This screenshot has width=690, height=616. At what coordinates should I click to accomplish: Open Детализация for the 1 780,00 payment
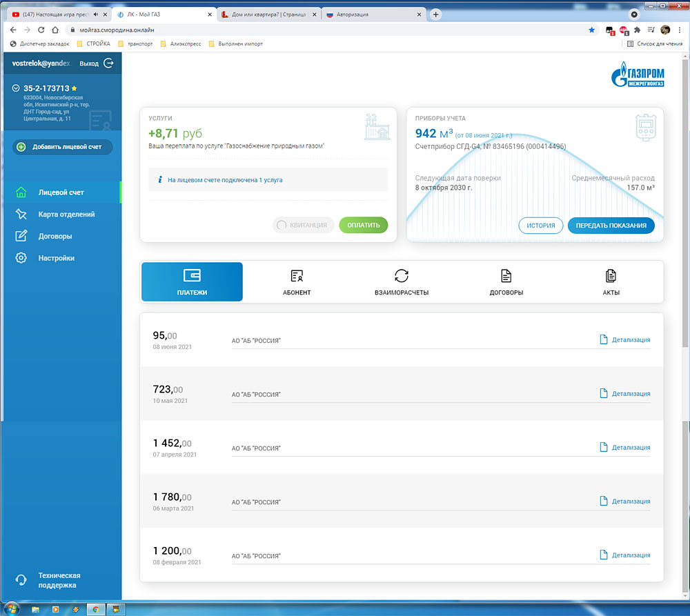(x=624, y=501)
